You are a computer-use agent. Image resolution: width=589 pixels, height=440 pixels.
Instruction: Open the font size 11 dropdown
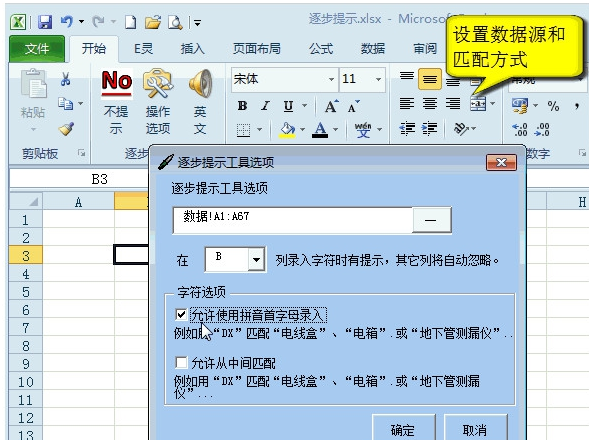pyautogui.click(x=378, y=79)
